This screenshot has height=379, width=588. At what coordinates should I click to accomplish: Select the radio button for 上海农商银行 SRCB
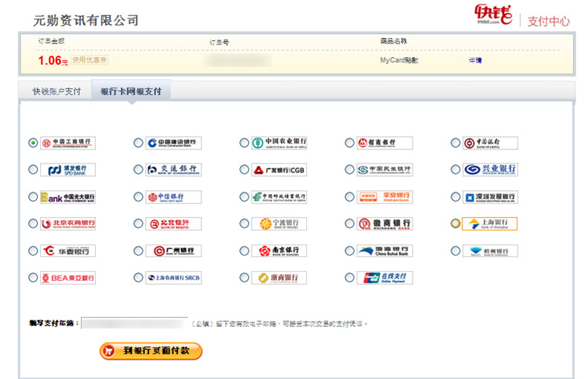point(138,278)
